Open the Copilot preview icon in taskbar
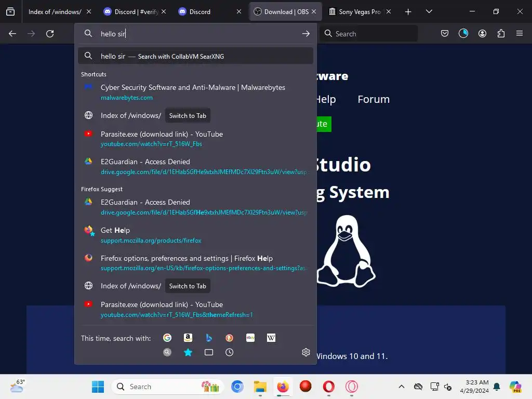Image resolution: width=532 pixels, height=399 pixels. [515, 387]
